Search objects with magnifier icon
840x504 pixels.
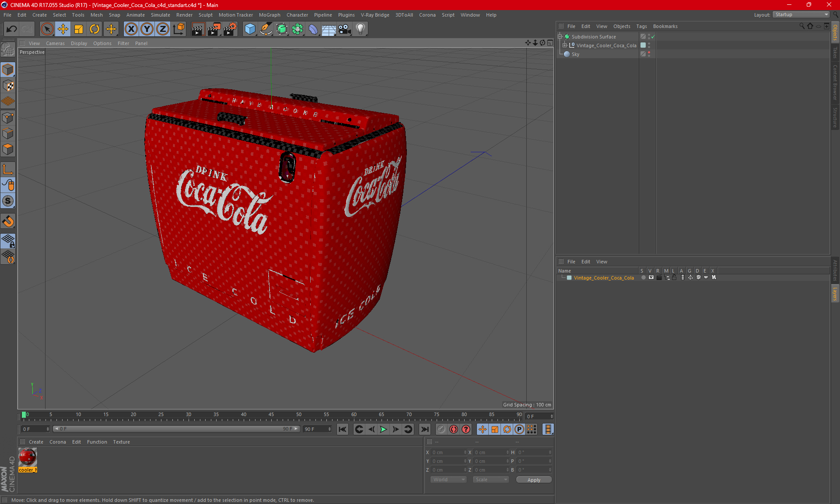(802, 26)
